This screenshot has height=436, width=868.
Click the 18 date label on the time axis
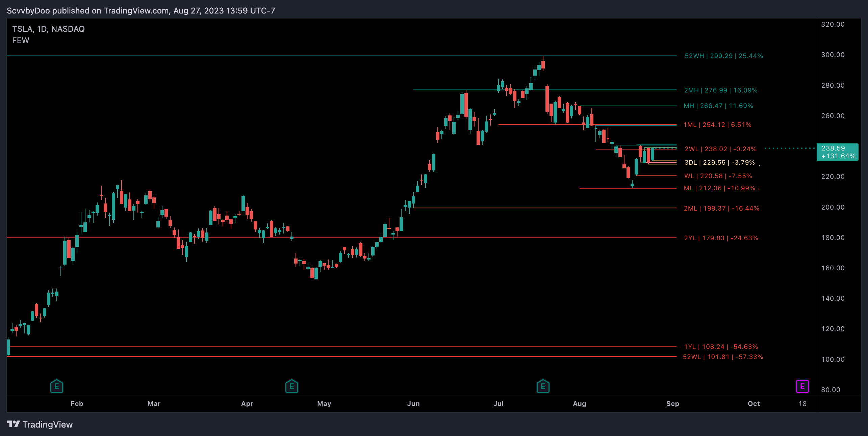pyautogui.click(x=802, y=404)
